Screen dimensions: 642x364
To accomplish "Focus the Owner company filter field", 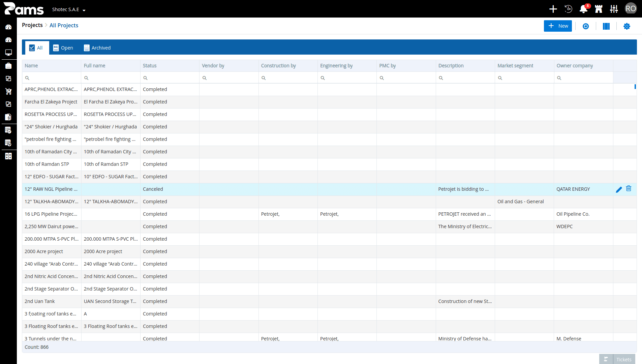I will pos(584,78).
